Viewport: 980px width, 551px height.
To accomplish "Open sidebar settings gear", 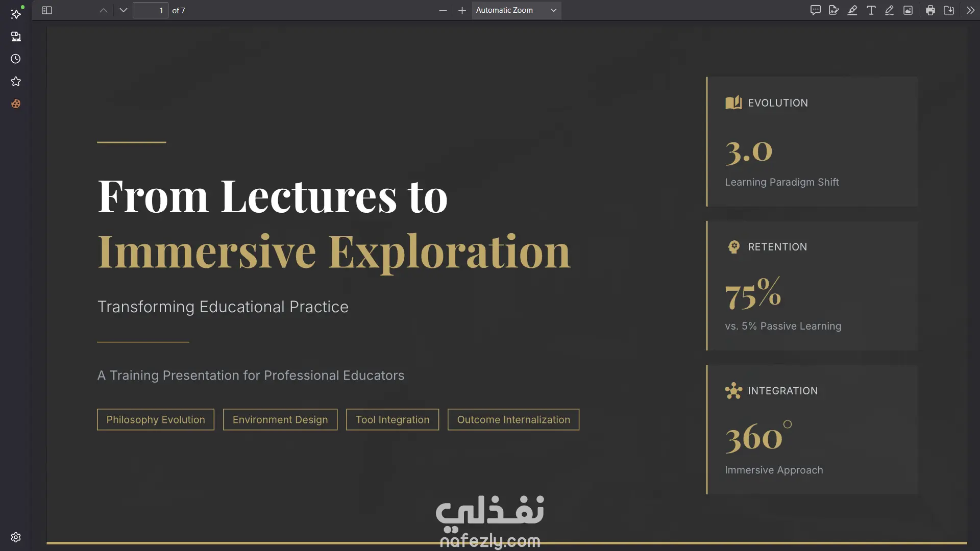I will 16,537.
